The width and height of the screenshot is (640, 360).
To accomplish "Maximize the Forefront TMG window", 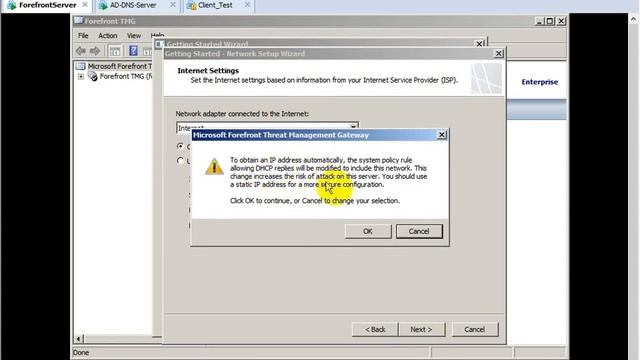I will (x=550, y=21).
